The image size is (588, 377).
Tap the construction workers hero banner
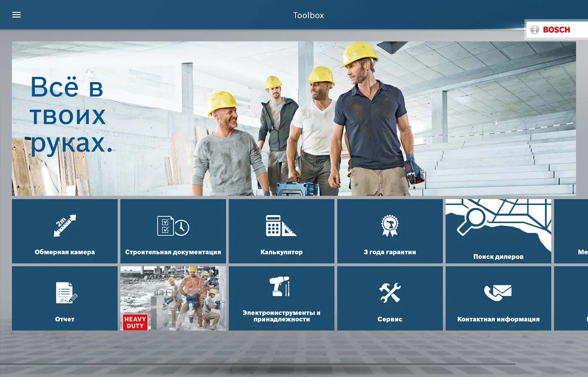click(294, 119)
